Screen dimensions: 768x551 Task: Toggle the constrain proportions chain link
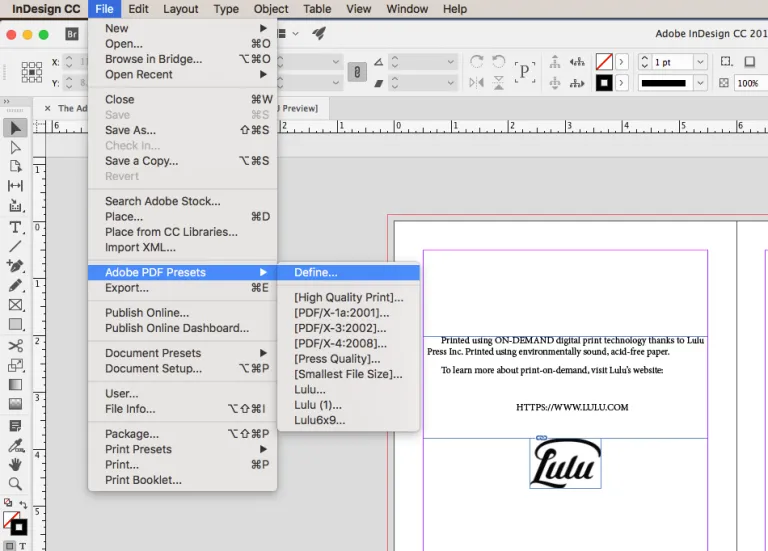click(357, 72)
